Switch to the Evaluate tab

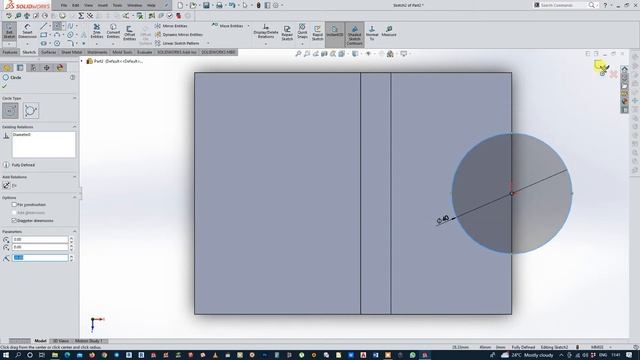point(144,52)
